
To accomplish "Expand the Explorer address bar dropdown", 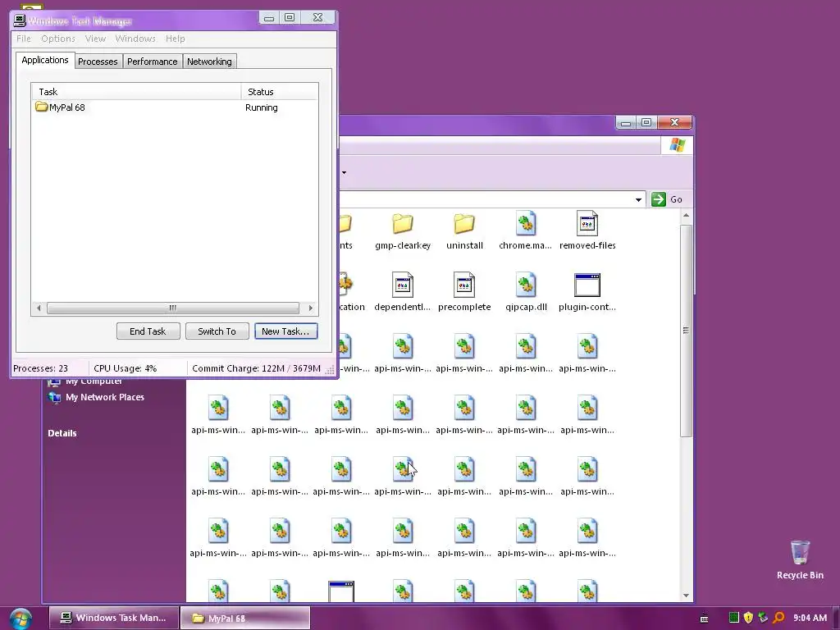I will 638,200.
